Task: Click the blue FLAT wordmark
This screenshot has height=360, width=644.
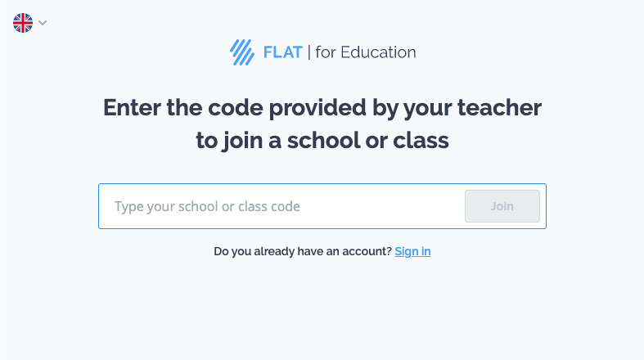Action: 282,52
